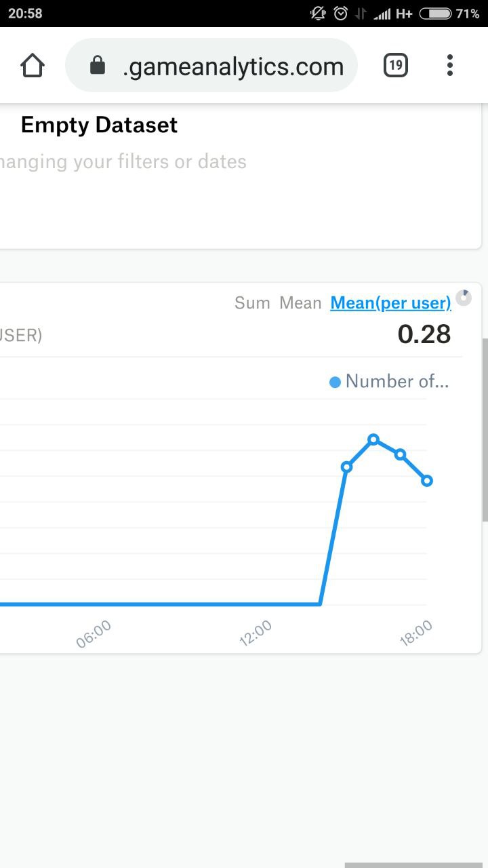Tap the battery indicator in the status bar
Image resolution: width=488 pixels, height=868 pixels.
435,14
